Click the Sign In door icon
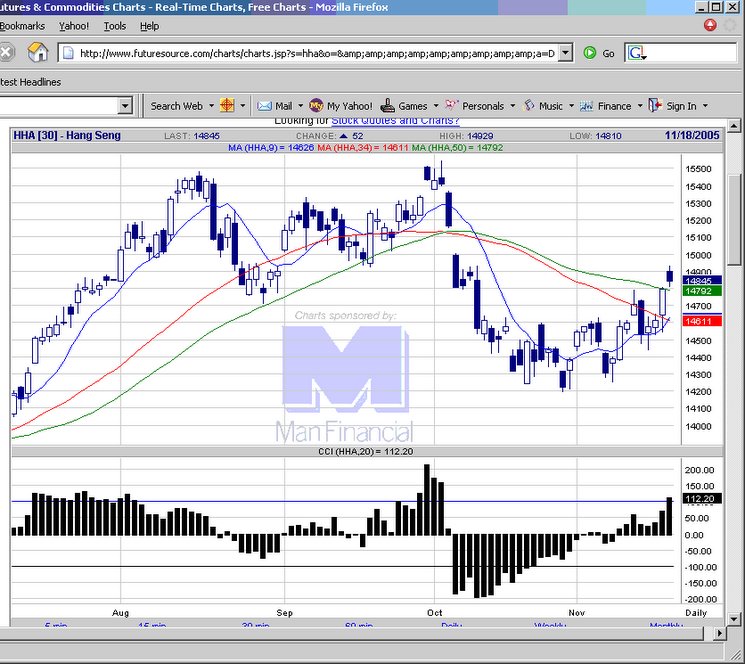Image resolution: width=745 pixels, height=664 pixels. 655,105
